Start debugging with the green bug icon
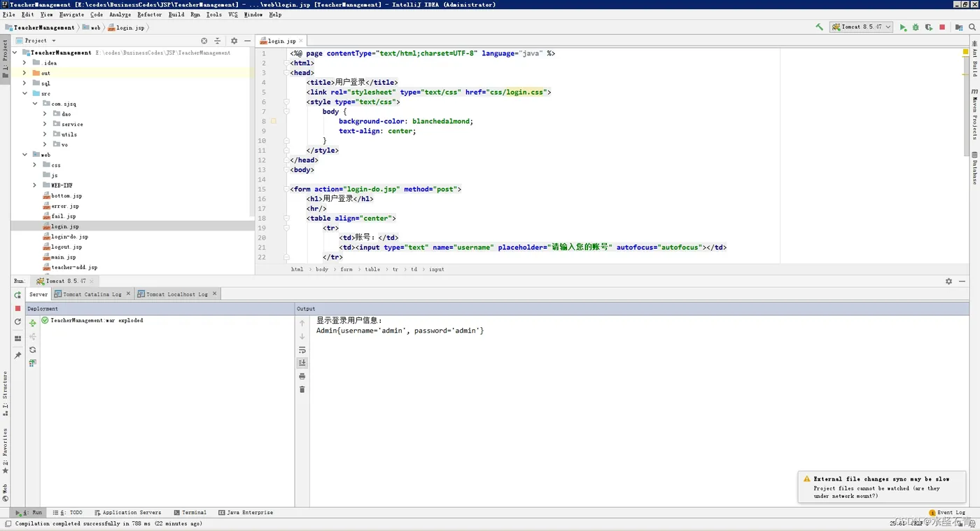The height and width of the screenshot is (531, 980). (916, 27)
